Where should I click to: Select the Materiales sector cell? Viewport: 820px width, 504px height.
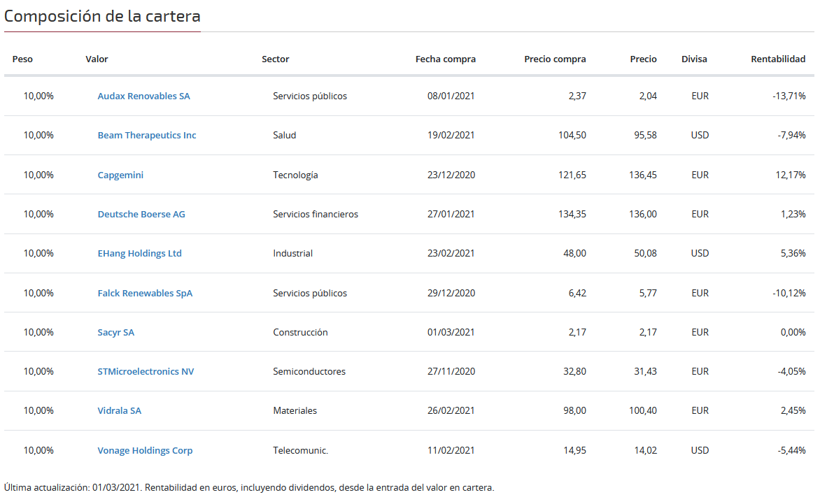tap(295, 410)
